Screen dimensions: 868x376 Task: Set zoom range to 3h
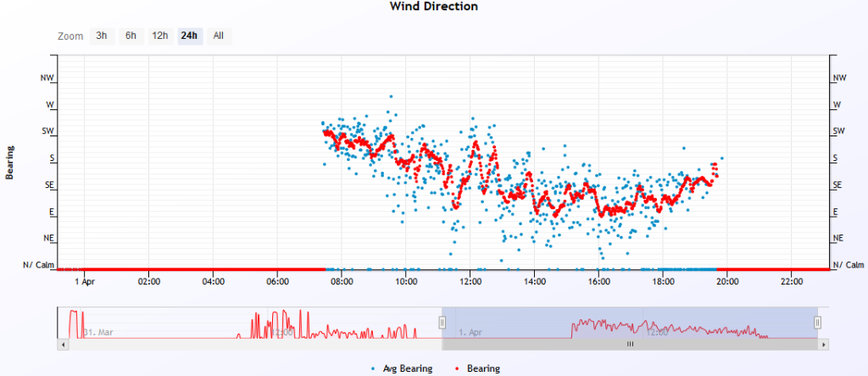coord(102,36)
